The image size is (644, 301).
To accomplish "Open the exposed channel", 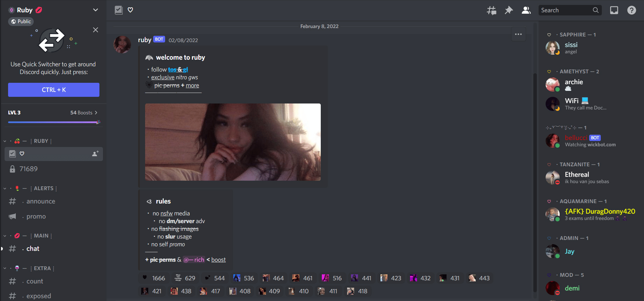I will 54,296.
